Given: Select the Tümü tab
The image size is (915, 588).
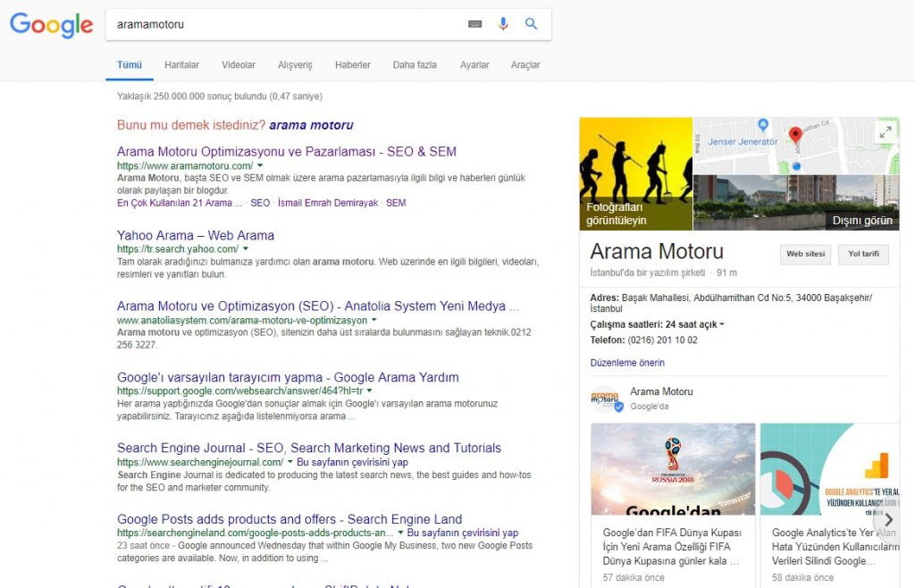Looking at the screenshot, I should pos(130,64).
